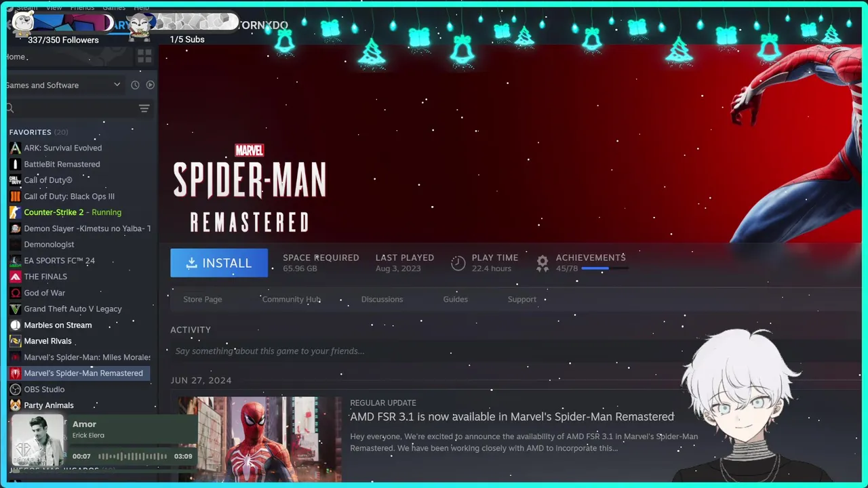Select Marvel's Spider-Man Remastered list entry
This screenshot has height=488, width=868.
coord(83,373)
